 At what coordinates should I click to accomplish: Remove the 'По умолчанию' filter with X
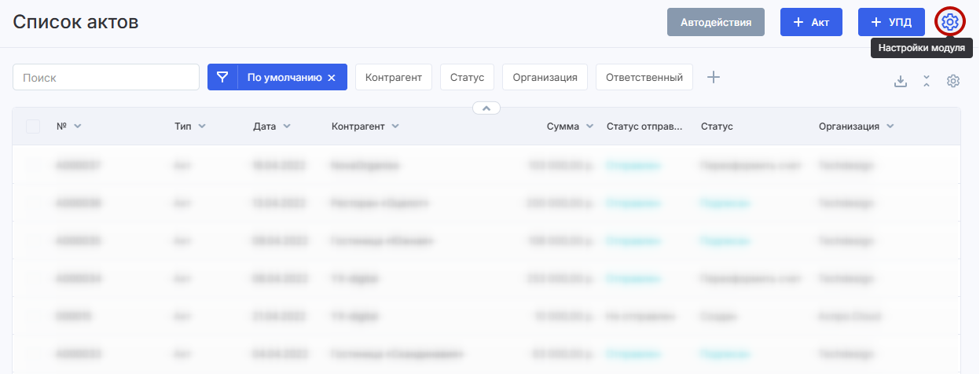tap(332, 78)
